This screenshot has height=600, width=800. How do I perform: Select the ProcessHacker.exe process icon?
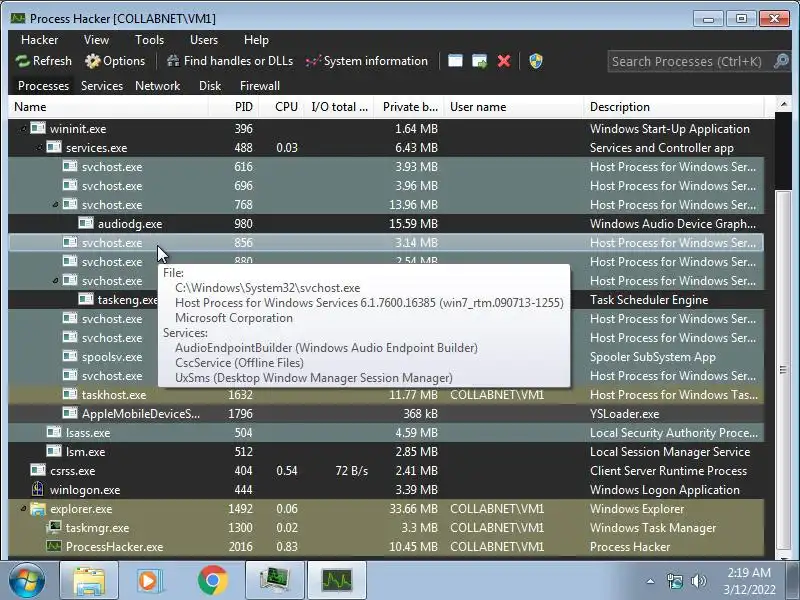click(54, 546)
